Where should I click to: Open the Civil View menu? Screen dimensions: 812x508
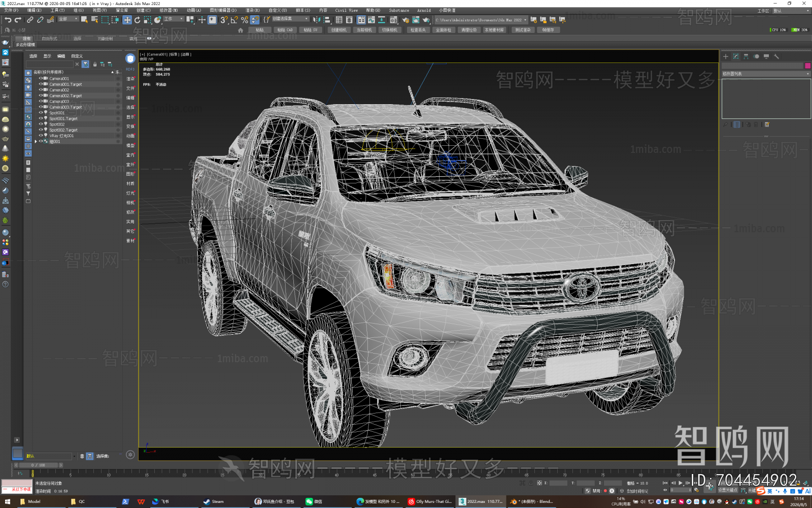click(x=347, y=10)
